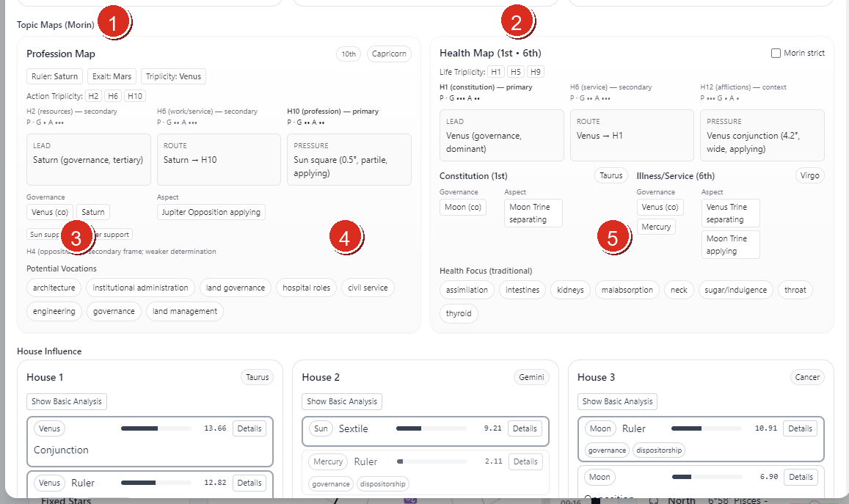849x504 pixels.
Task: Click the Mercury chip under Illness/Service Governance
Action: pyautogui.click(x=656, y=227)
